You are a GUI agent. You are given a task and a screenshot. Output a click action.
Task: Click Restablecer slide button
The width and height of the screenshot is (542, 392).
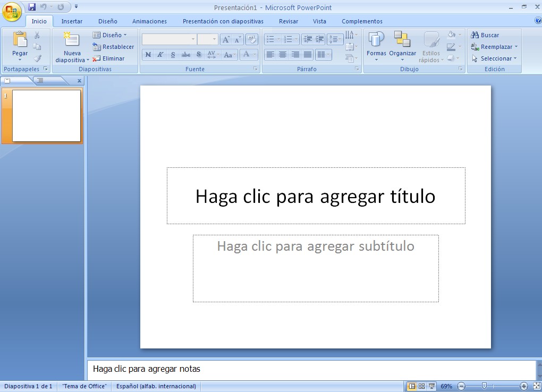coord(113,47)
